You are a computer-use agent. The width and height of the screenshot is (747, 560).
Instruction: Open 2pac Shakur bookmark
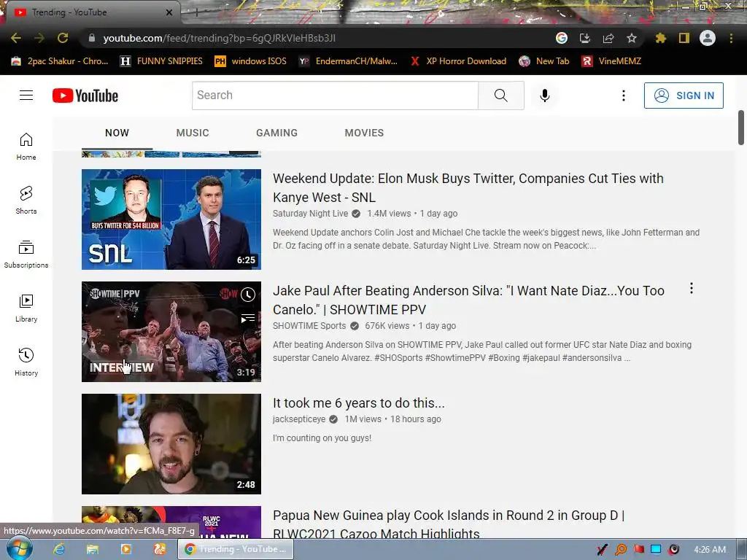pos(60,61)
